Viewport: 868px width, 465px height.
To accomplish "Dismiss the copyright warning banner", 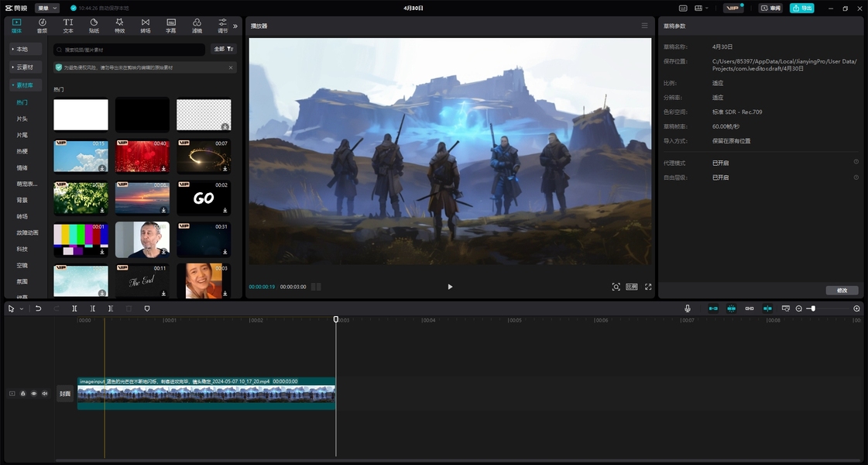I will (x=231, y=67).
